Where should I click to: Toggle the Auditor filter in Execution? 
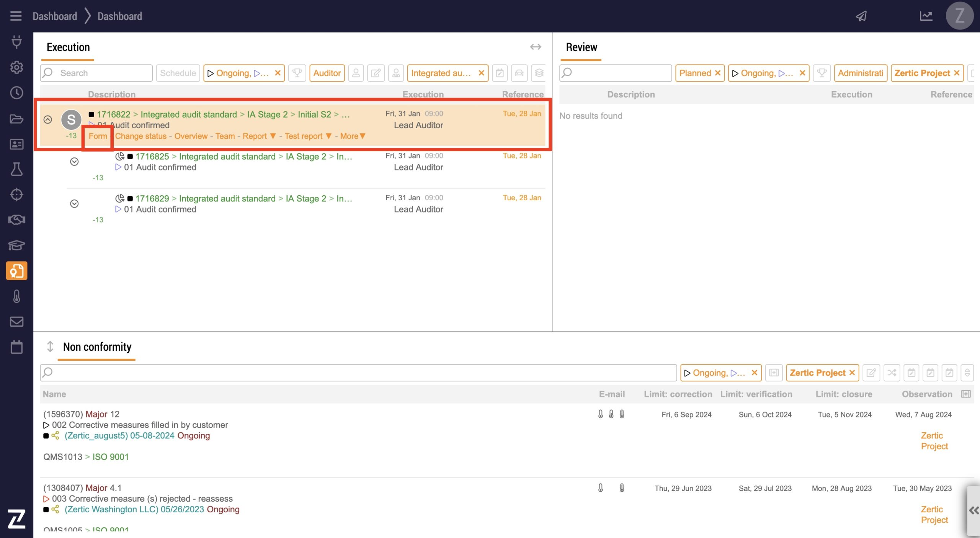(x=327, y=73)
